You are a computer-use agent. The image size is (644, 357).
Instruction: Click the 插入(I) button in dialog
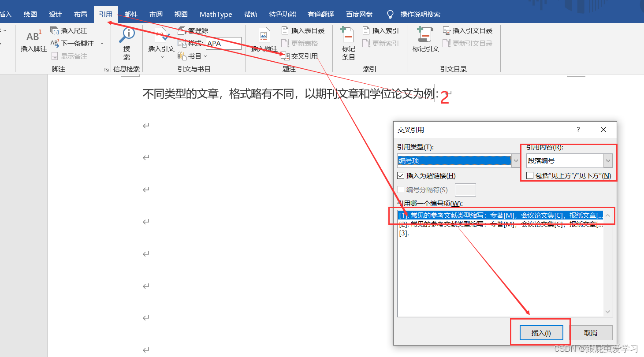[541, 333]
